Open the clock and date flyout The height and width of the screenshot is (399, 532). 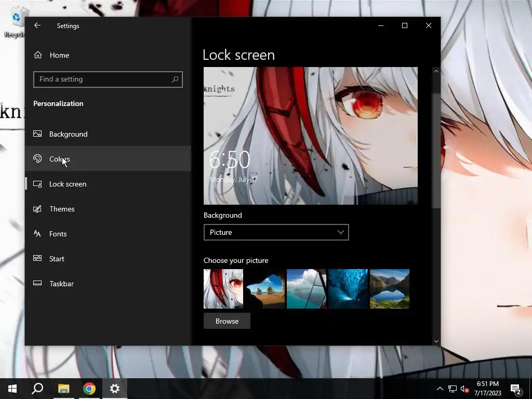pyautogui.click(x=488, y=389)
